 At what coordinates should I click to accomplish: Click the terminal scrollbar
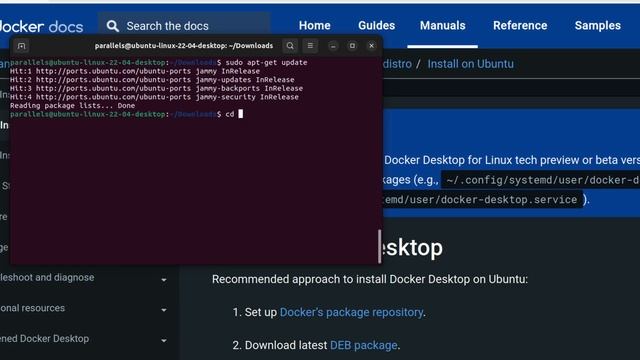click(x=380, y=246)
